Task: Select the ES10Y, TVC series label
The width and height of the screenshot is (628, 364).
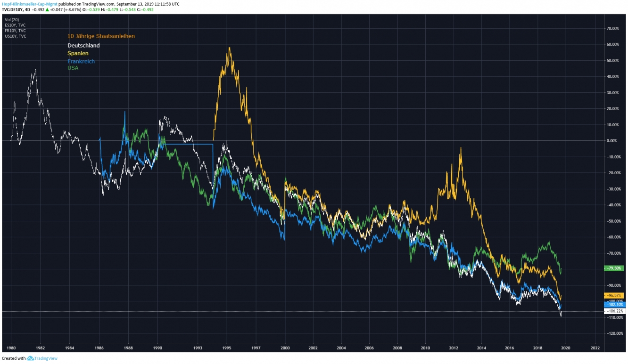Action: click(15, 25)
